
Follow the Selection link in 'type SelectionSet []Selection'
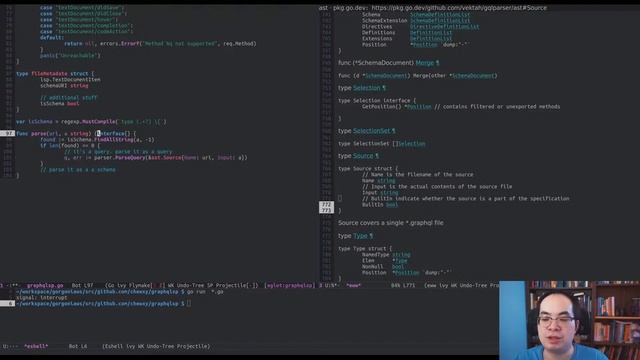click(412, 144)
